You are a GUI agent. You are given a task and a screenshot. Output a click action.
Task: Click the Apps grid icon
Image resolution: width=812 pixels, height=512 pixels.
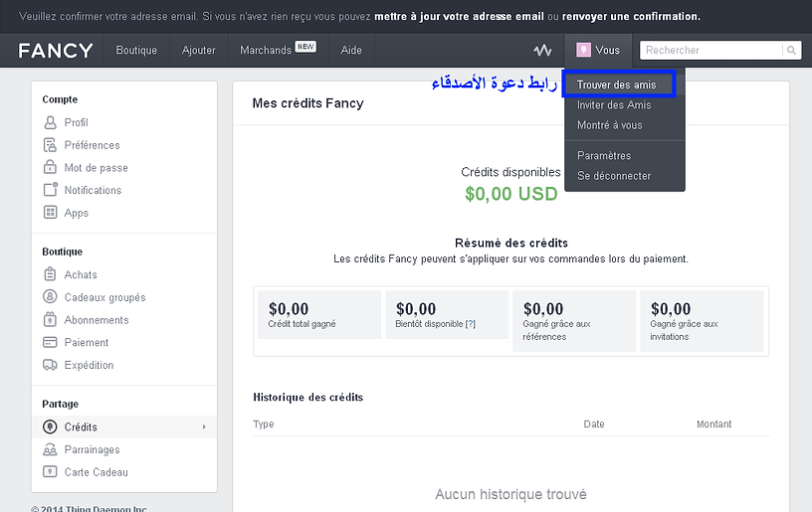point(50,213)
